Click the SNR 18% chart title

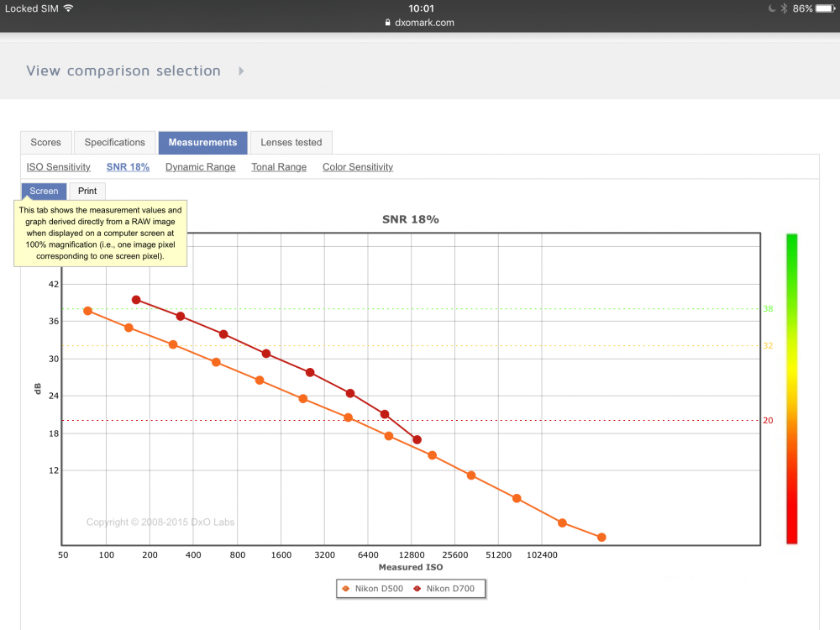point(411,219)
